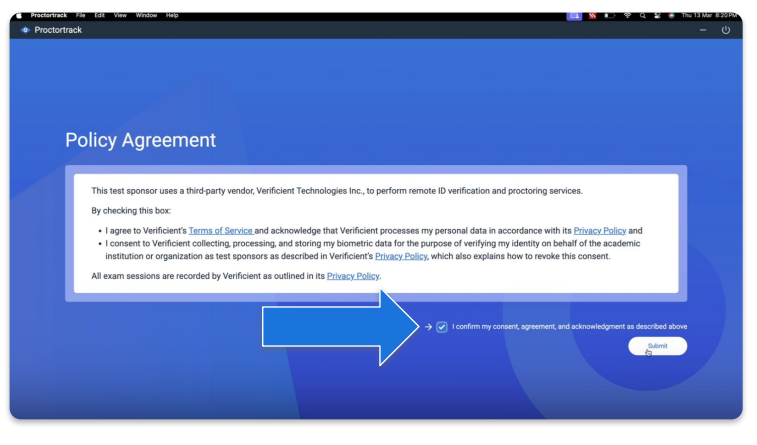Viewport: 757px width, 445px height.
Task: Open the screen sharing status icon
Action: click(574, 15)
